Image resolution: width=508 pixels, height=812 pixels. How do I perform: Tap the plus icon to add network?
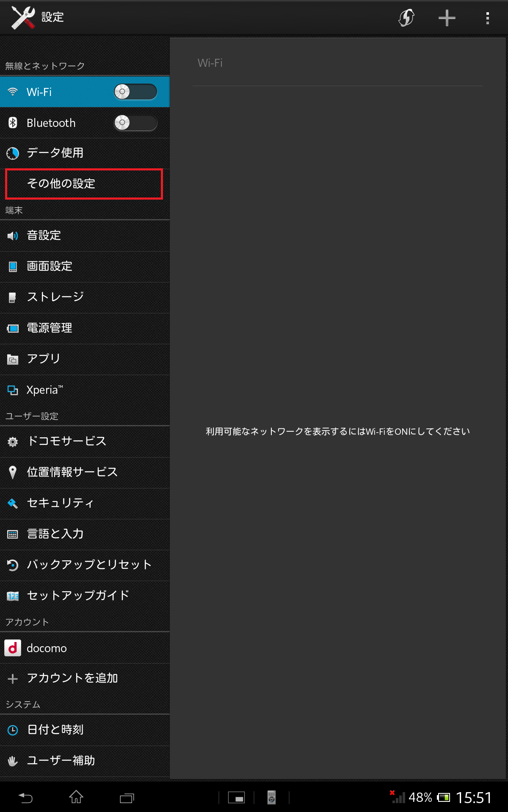tap(447, 18)
